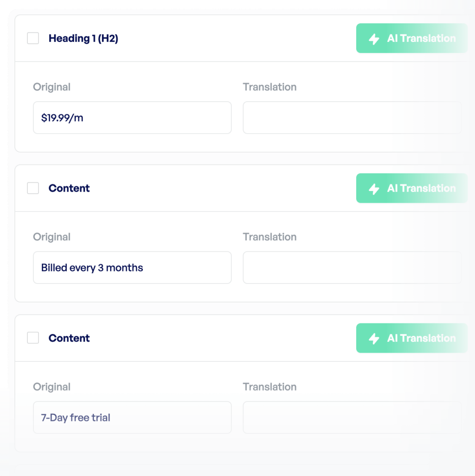Click the Translation field next to $19.99/m
This screenshot has width=475, height=476.
[x=352, y=117]
